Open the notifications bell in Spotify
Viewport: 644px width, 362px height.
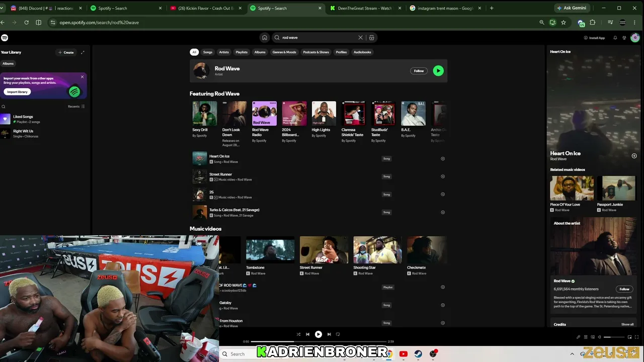(615, 38)
